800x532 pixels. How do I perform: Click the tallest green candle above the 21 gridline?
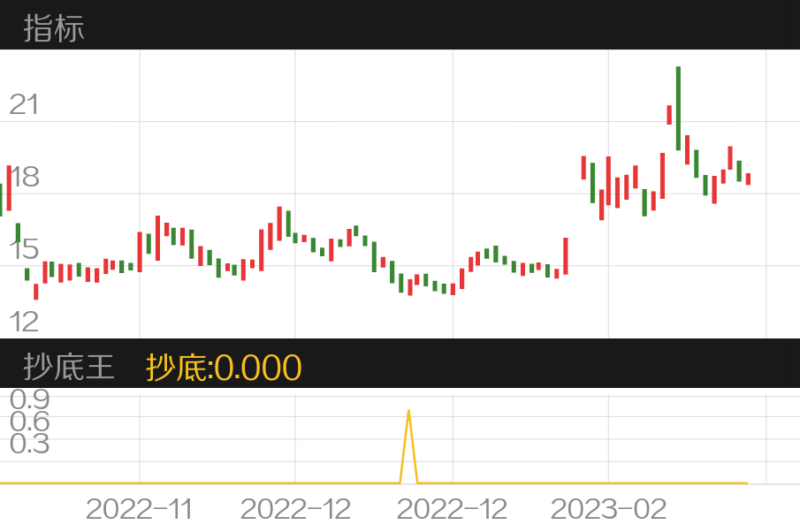[x=678, y=108]
